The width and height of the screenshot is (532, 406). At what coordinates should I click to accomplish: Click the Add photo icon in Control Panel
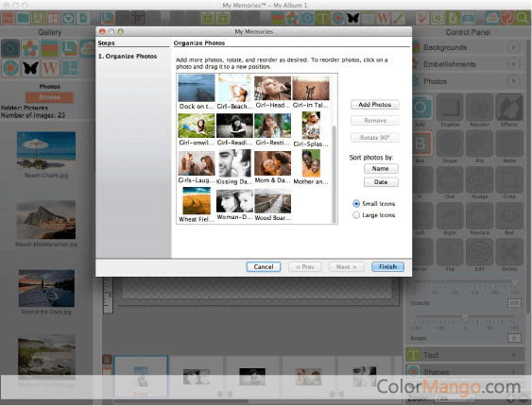(x=421, y=107)
